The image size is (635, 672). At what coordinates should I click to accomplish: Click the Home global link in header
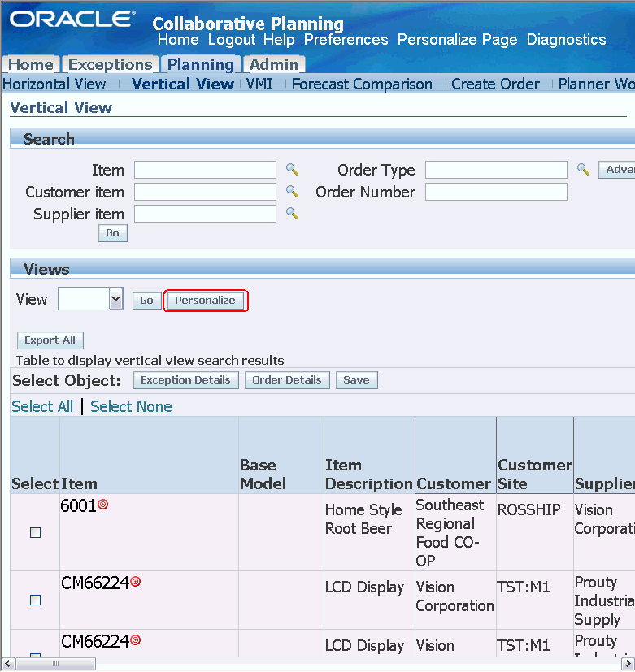pyautogui.click(x=178, y=40)
